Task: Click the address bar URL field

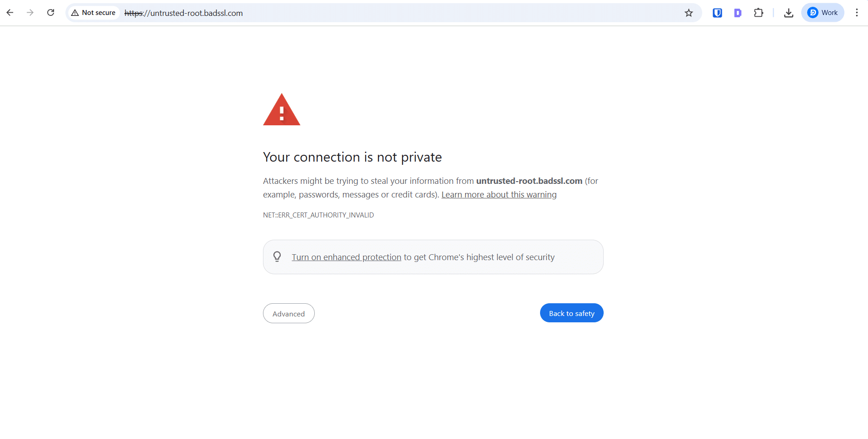Action: coord(400,13)
